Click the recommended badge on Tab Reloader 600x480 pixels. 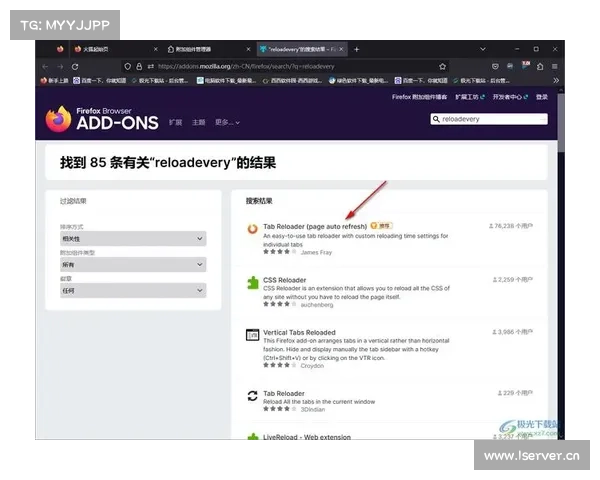point(381,226)
